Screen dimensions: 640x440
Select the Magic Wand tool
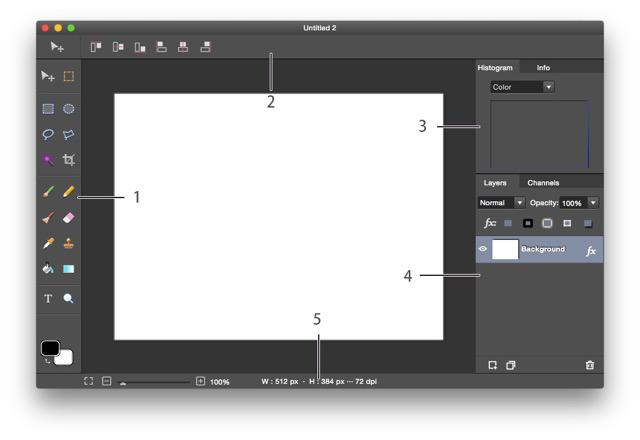[x=48, y=160]
